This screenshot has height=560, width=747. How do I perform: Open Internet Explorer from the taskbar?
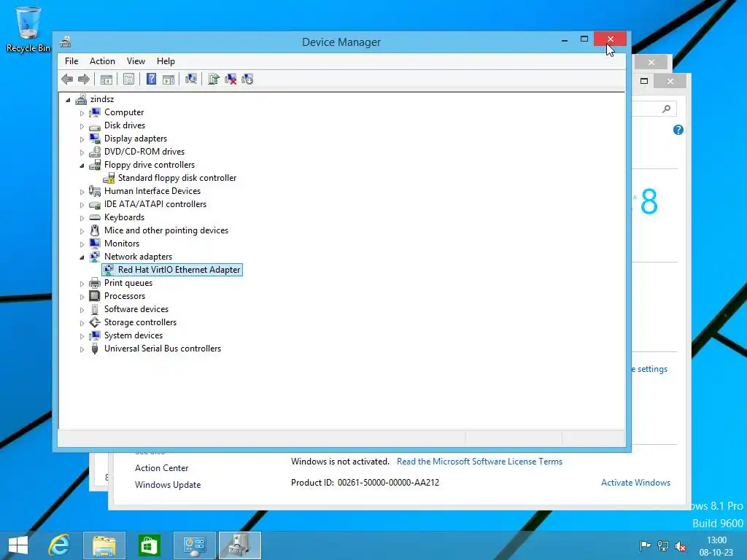click(x=59, y=545)
